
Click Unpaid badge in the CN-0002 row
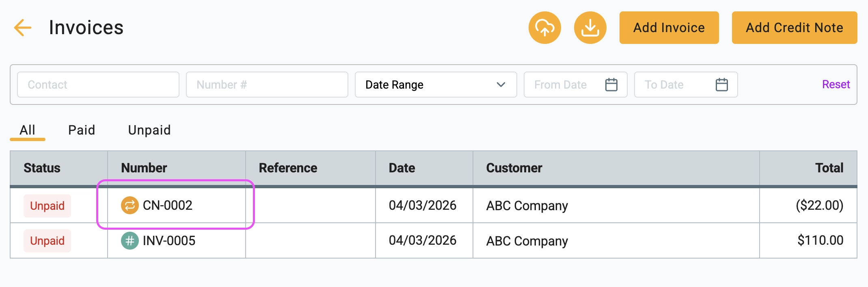(x=47, y=206)
